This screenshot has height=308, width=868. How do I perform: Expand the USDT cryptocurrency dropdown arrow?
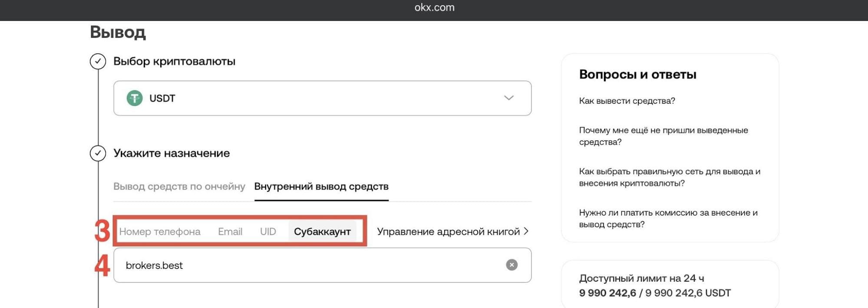click(508, 98)
